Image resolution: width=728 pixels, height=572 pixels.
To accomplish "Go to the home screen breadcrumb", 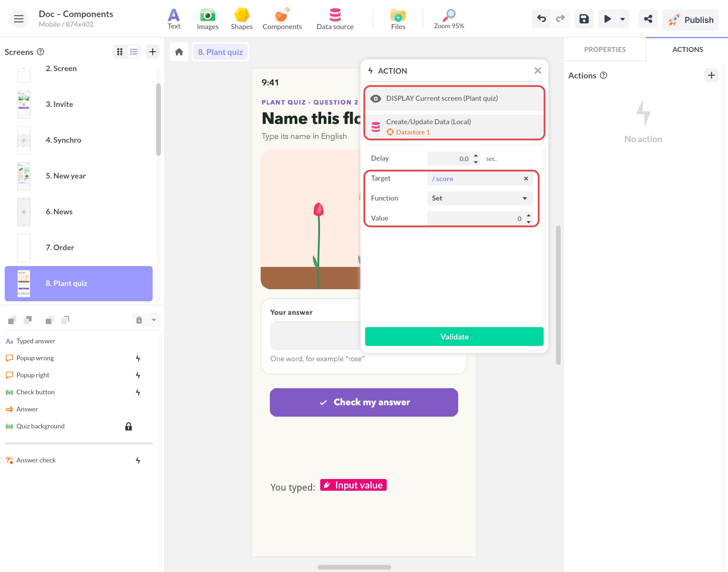I will pos(179,52).
